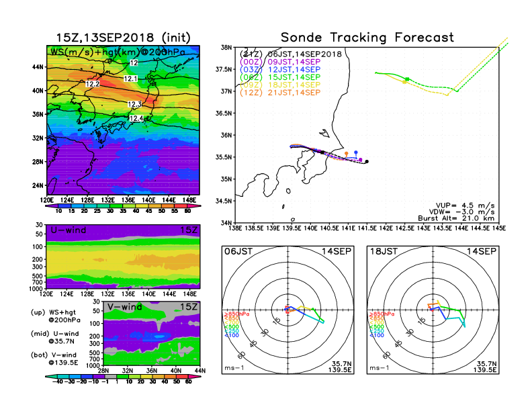This screenshot has width=532, height=411.
Task: Click the green swatch between 30 and 35 on the wind-speed colorbar
Action: [x=116, y=205]
